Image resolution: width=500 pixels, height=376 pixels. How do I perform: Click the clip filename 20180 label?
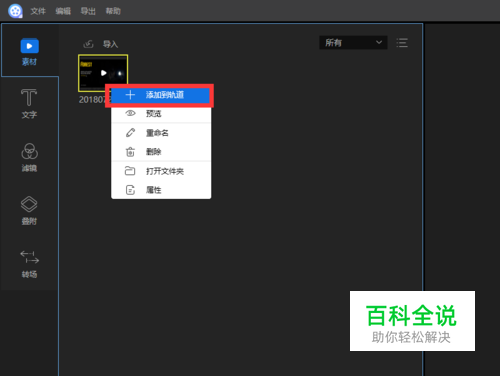[x=92, y=99]
